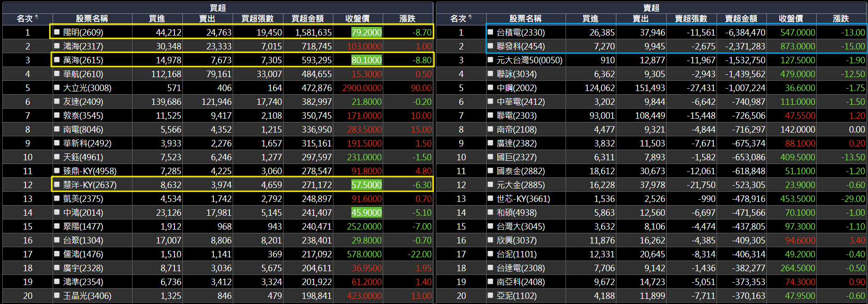The height and width of the screenshot is (304, 868).
Task: Click 漲跌 header in right table
Action: [841, 18]
